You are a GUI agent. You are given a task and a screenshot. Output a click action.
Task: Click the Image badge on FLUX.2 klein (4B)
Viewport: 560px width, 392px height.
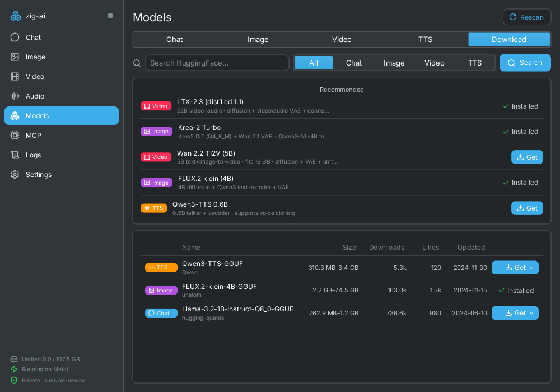(156, 183)
